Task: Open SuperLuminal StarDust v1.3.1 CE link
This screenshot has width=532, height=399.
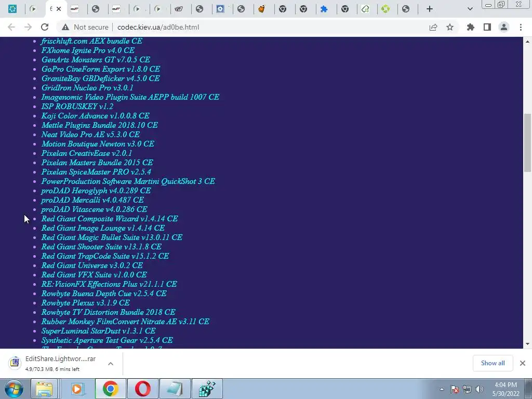Action: [98, 331]
